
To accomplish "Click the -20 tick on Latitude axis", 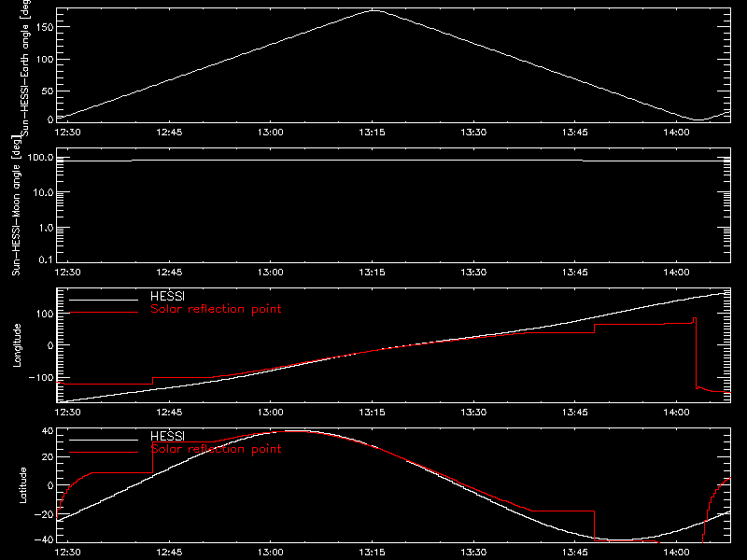I will click(44, 514).
